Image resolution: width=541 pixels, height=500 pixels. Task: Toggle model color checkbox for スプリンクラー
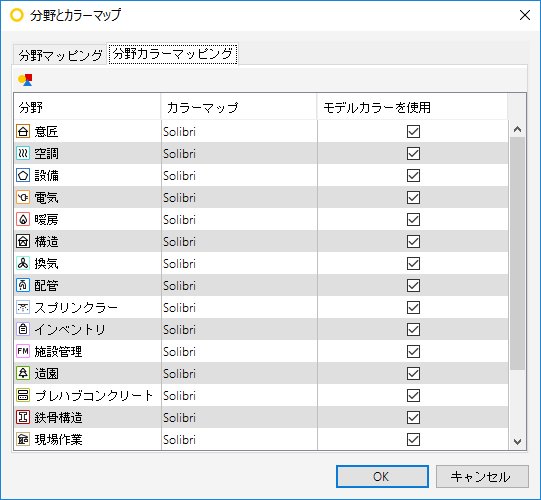coord(413,307)
